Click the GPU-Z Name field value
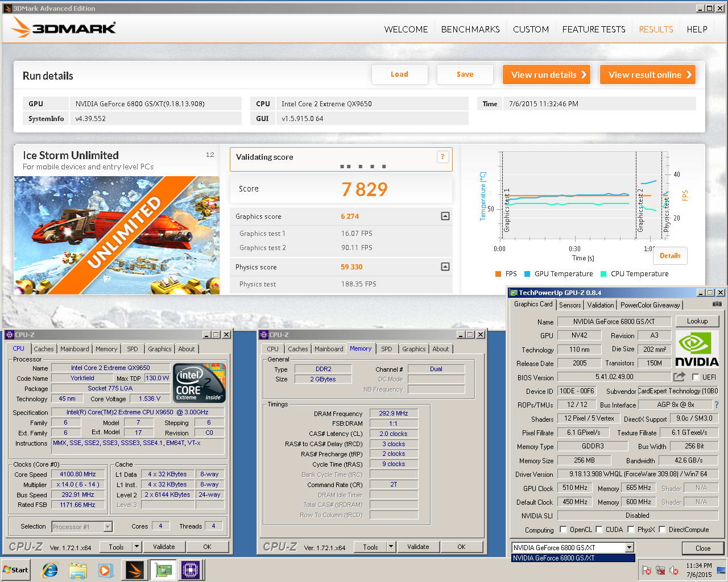 pos(614,321)
